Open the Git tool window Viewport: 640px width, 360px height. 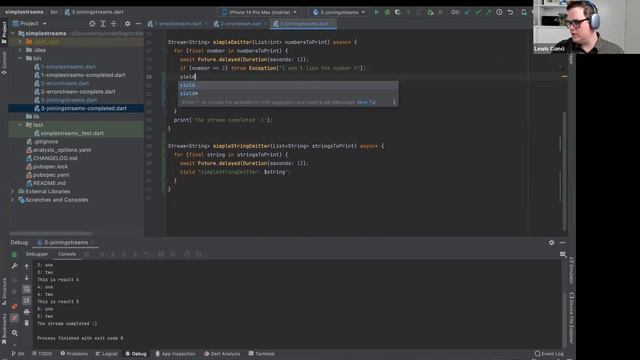(x=18, y=354)
